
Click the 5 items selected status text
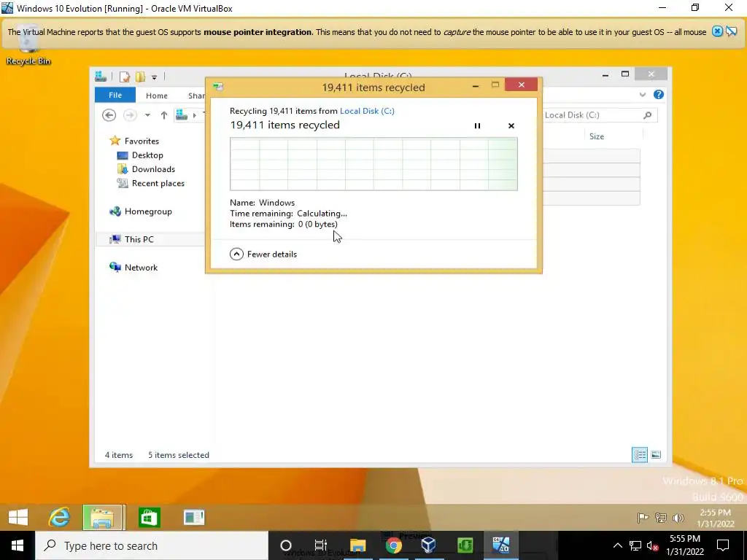point(179,455)
